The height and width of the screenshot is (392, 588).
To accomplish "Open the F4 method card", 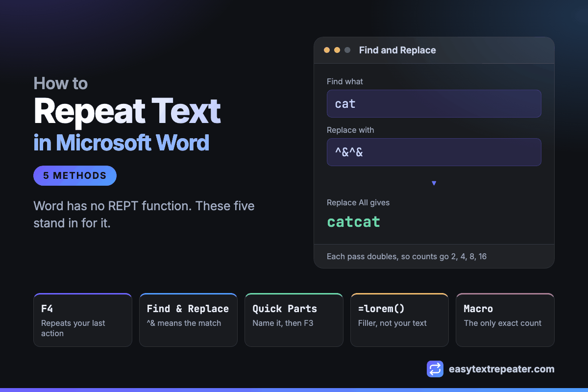I will coord(83,320).
